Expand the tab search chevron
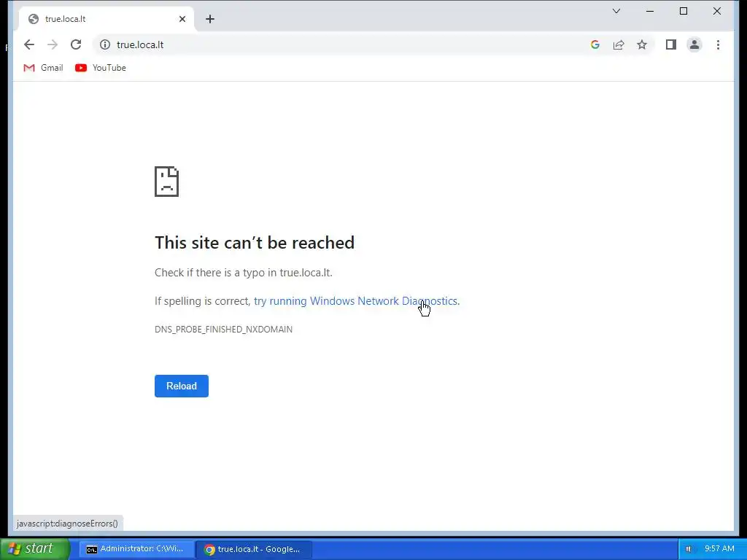The width and height of the screenshot is (747, 560). click(616, 11)
